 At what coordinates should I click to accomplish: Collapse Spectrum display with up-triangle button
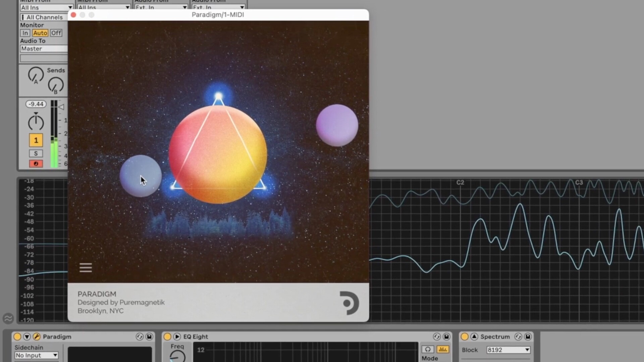click(474, 337)
